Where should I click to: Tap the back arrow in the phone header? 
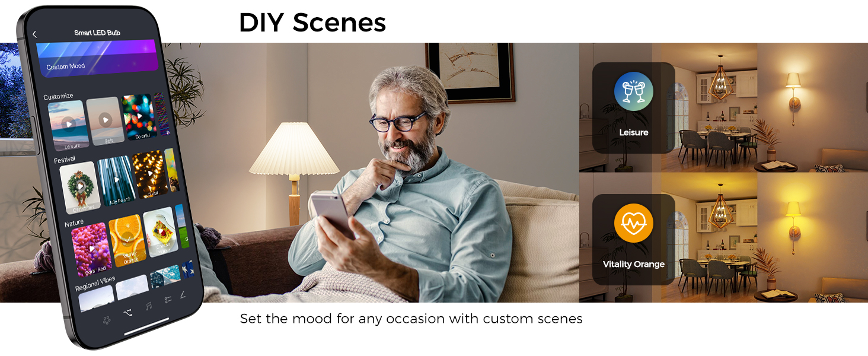tap(34, 34)
